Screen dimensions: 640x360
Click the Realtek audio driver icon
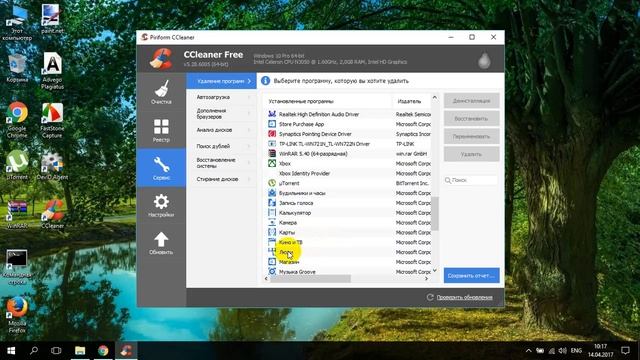pyautogui.click(x=272, y=114)
